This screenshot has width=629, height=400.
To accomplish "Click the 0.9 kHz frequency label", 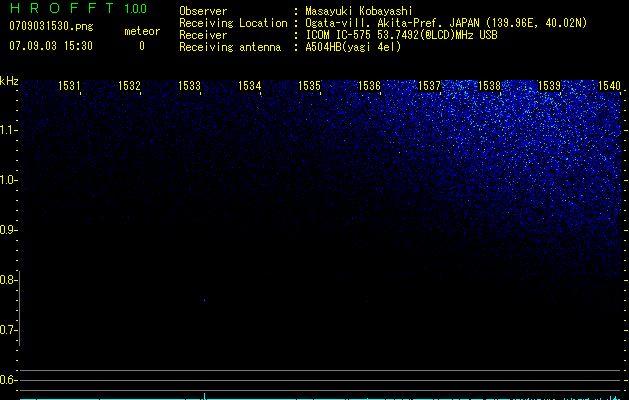I will 8,230.
